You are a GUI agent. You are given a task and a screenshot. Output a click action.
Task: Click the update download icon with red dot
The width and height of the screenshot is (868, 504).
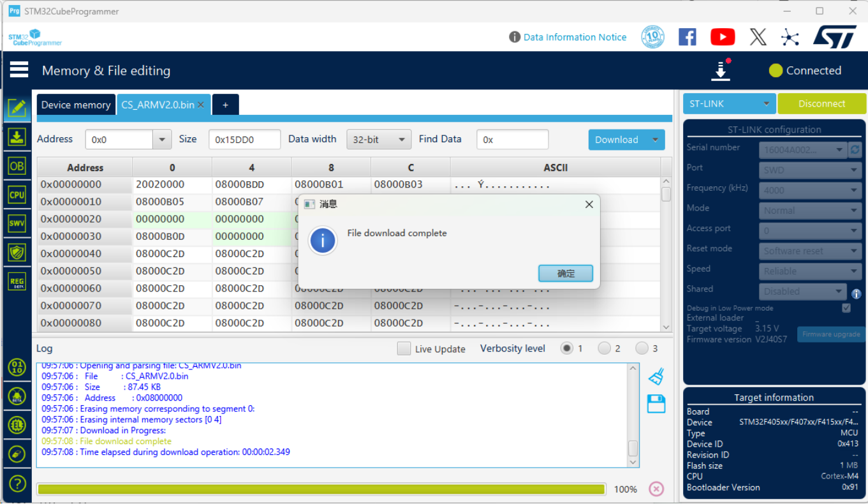pos(721,70)
